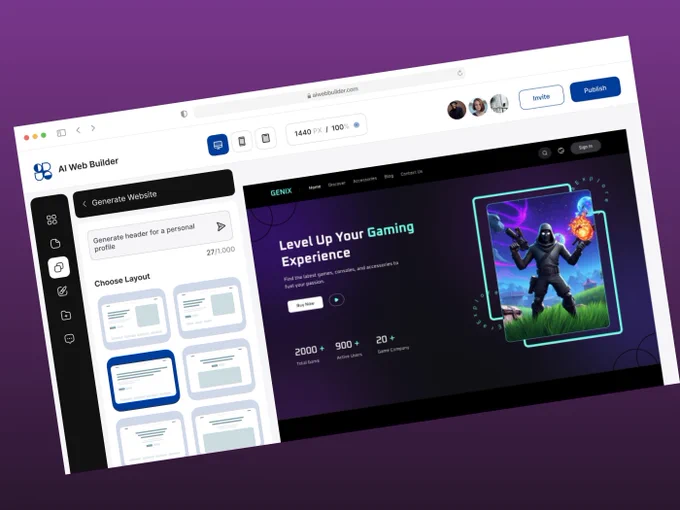Image resolution: width=680 pixels, height=510 pixels.
Task: Switch to mobile phone preview icon
Action: click(x=242, y=141)
